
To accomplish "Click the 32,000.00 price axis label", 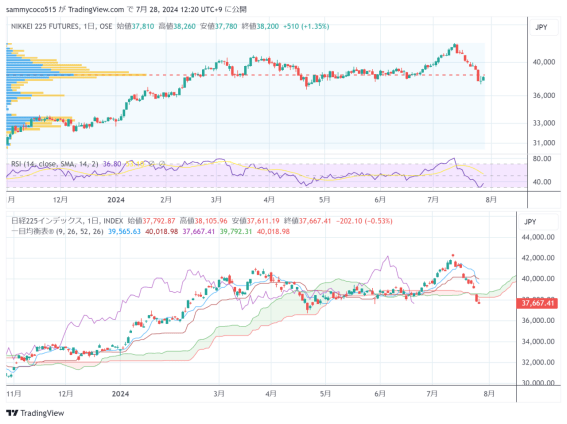I will pos(538,362).
